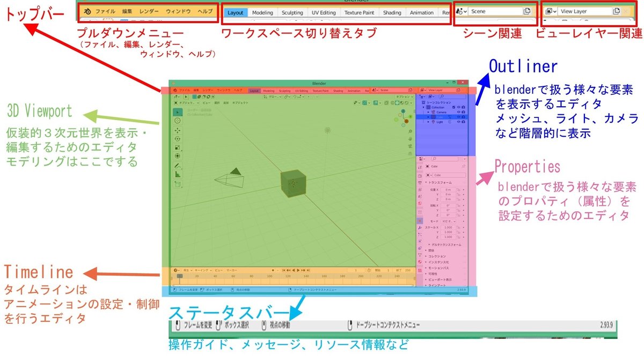Open the World tab in Properties

[420, 203]
